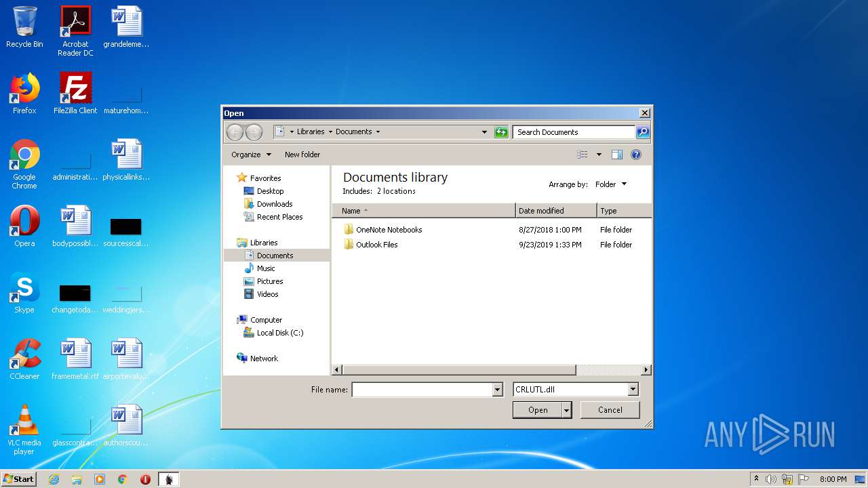Viewport: 868px width, 488px height.
Task: Show hidden system tray icons arrow
Action: 756,479
